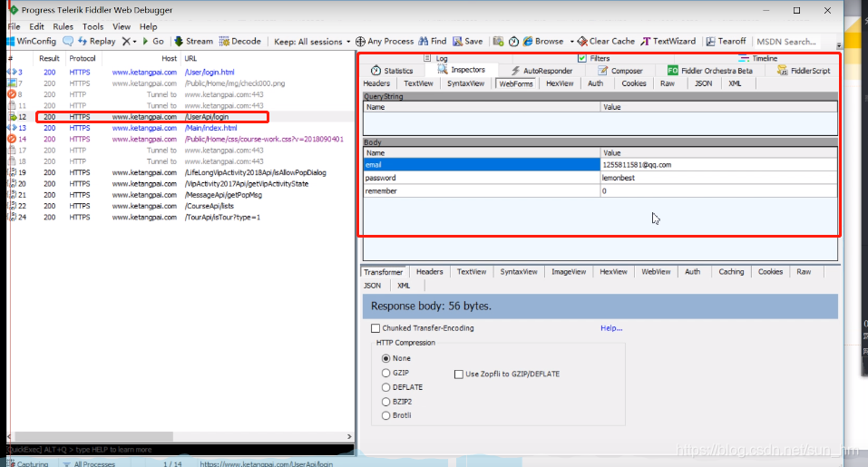868x467 pixels.
Task: Open the Statistics tab
Action: click(392, 71)
